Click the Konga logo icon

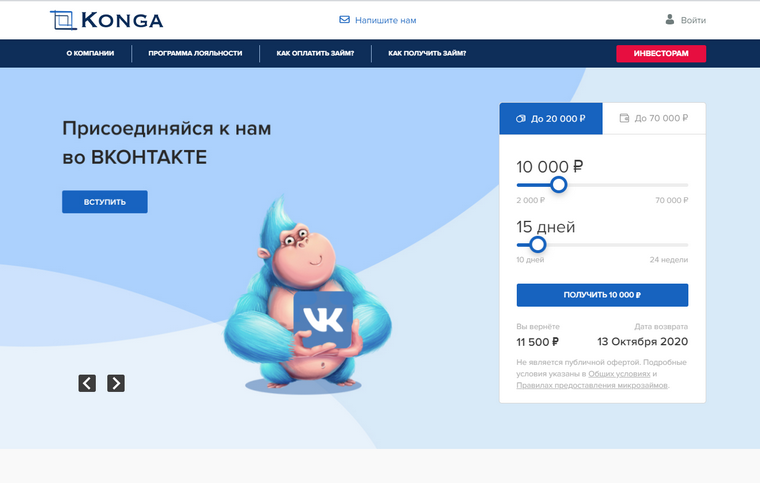(63, 20)
